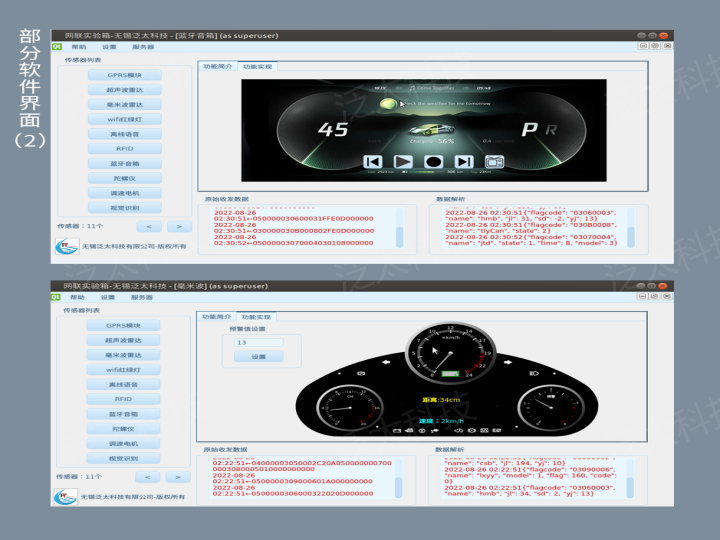720x540 pixels.
Task: Skip to next track in the Bluetooth speaker player
Action: (464, 161)
